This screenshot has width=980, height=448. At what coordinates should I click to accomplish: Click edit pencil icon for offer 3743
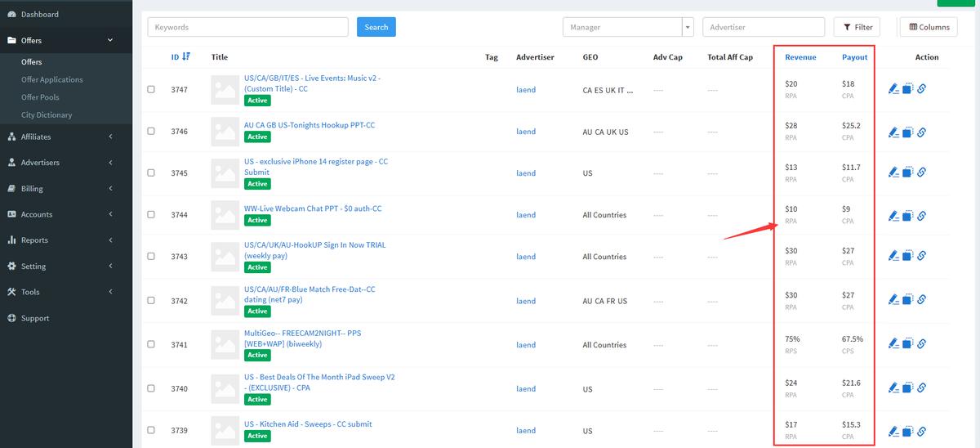(x=893, y=256)
